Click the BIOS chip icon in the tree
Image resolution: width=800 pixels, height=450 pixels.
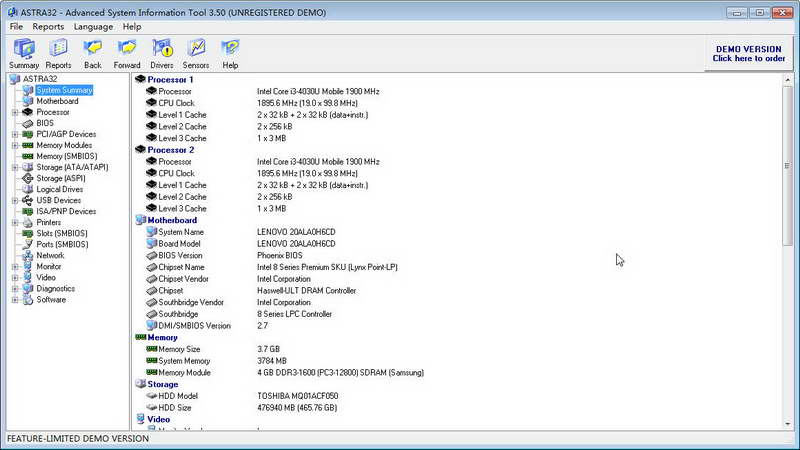tap(28, 123)
